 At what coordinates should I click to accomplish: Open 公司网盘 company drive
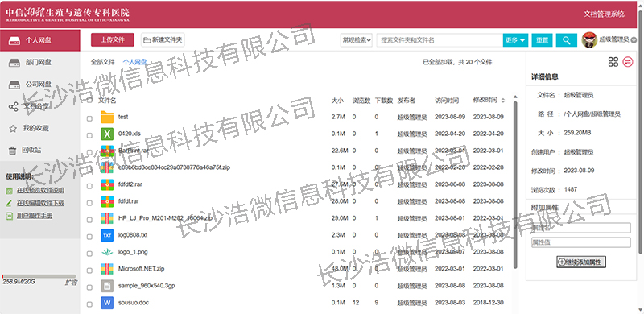pos(38,85)
